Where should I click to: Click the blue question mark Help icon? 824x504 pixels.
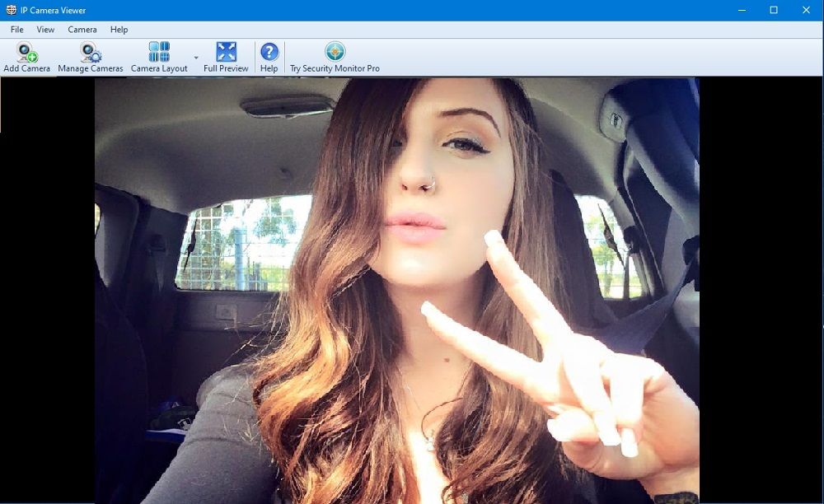coord(269,52)
